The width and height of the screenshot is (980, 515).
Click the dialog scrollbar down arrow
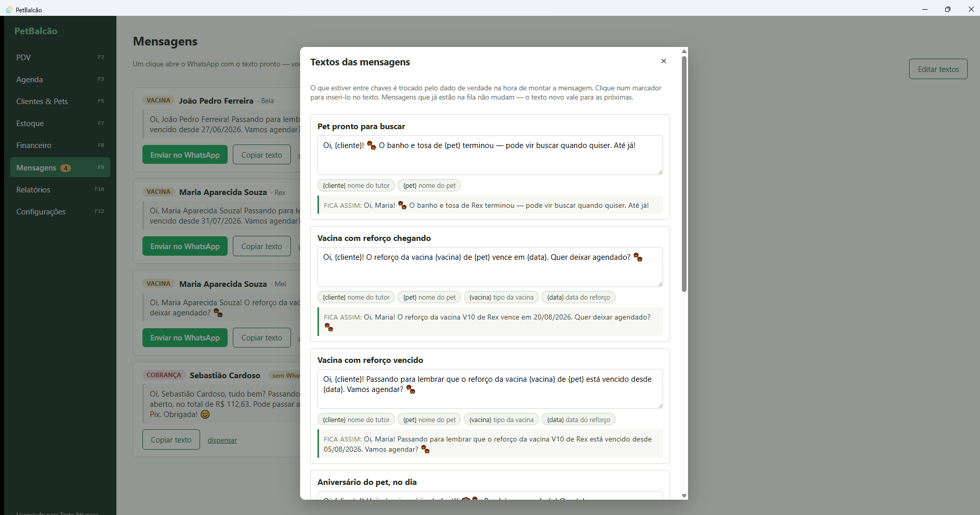pyautogui.click(x=684, y=496)
